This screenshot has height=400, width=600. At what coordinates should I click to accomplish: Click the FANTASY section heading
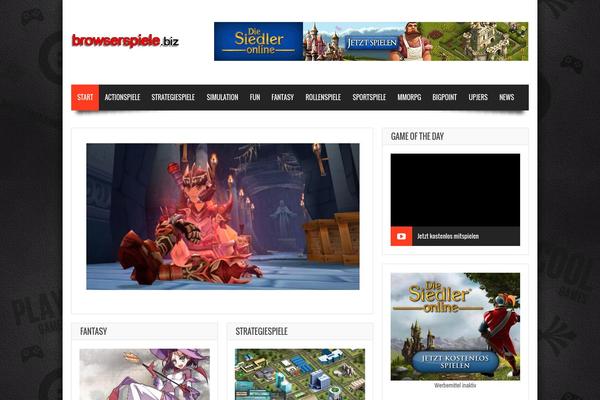pos(93,331)
